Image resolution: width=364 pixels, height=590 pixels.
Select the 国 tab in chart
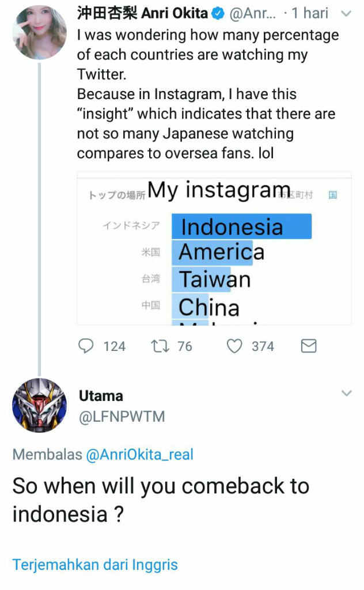pos(333,195)
